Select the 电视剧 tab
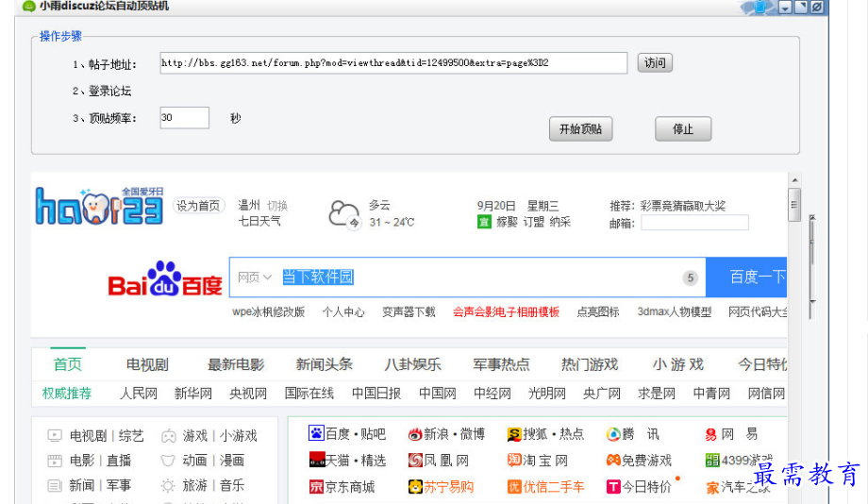The height and width of the screenshot is (504, 868). click(147, 364)
